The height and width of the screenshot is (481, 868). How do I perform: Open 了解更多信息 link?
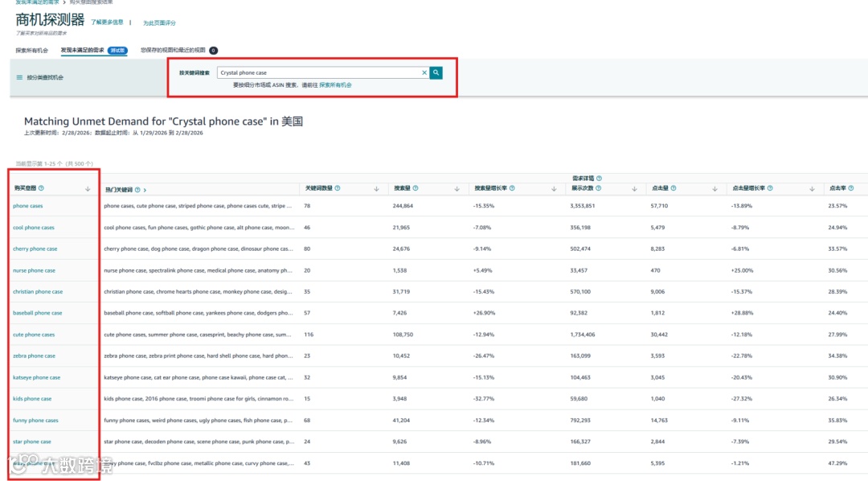(x=107, y=23)
